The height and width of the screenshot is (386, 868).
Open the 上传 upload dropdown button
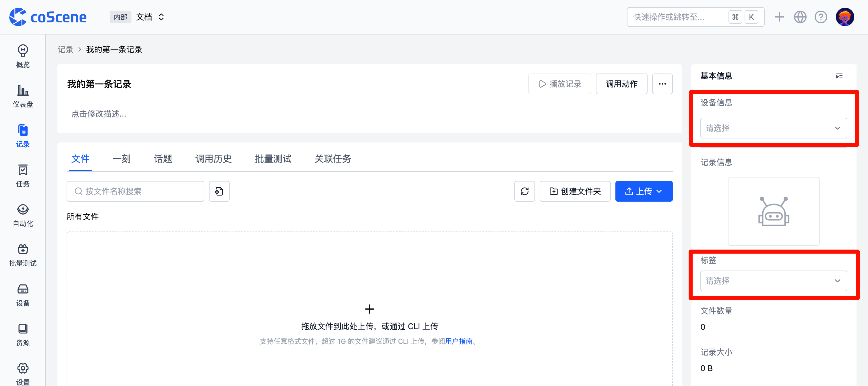[x=644, y=191]
